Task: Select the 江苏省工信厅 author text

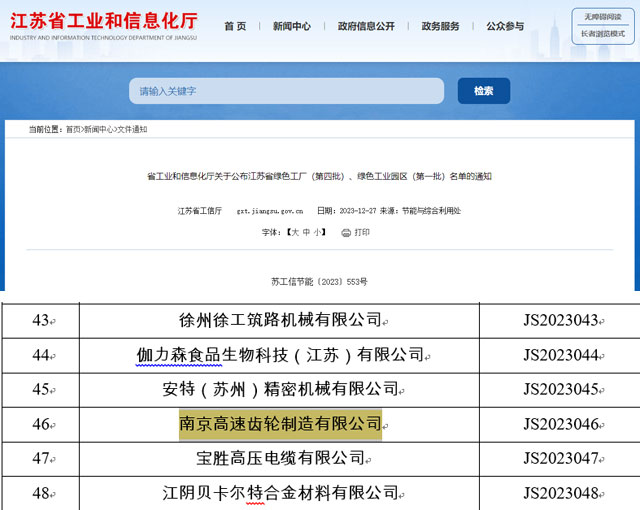Action: click(x=200, y=211)
